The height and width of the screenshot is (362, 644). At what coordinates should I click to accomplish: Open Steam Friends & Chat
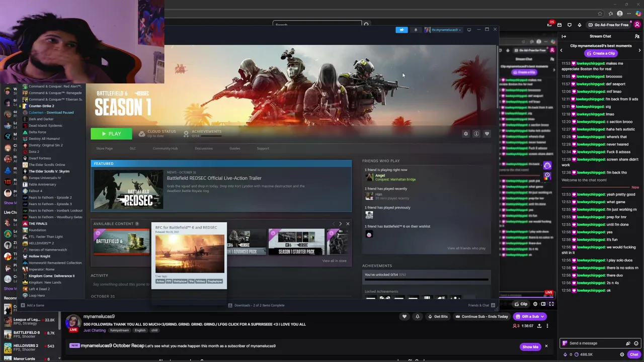(481, 305)
